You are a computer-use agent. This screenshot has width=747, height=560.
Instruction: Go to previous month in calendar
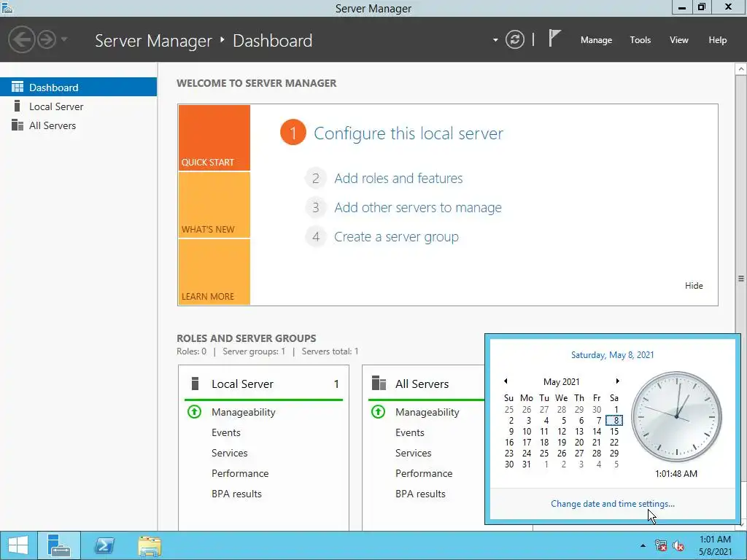[x=506, y=381]
